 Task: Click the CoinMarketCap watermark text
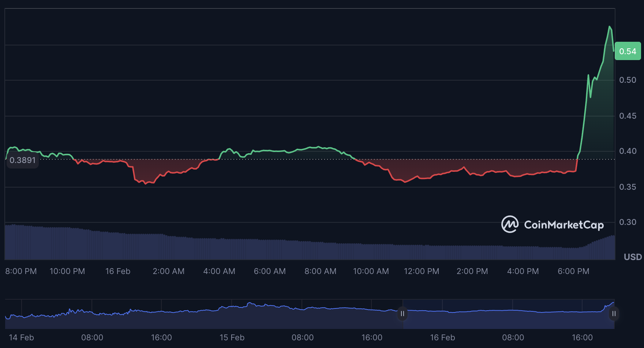click(x=563, y=225)
